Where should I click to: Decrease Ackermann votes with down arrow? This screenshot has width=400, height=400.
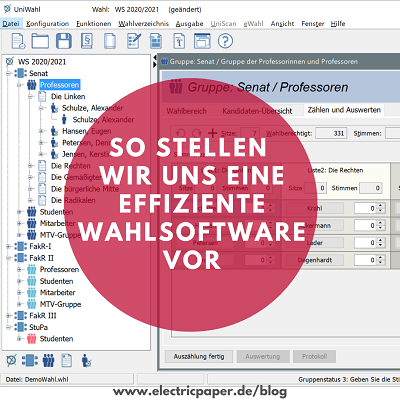[381, 228]
